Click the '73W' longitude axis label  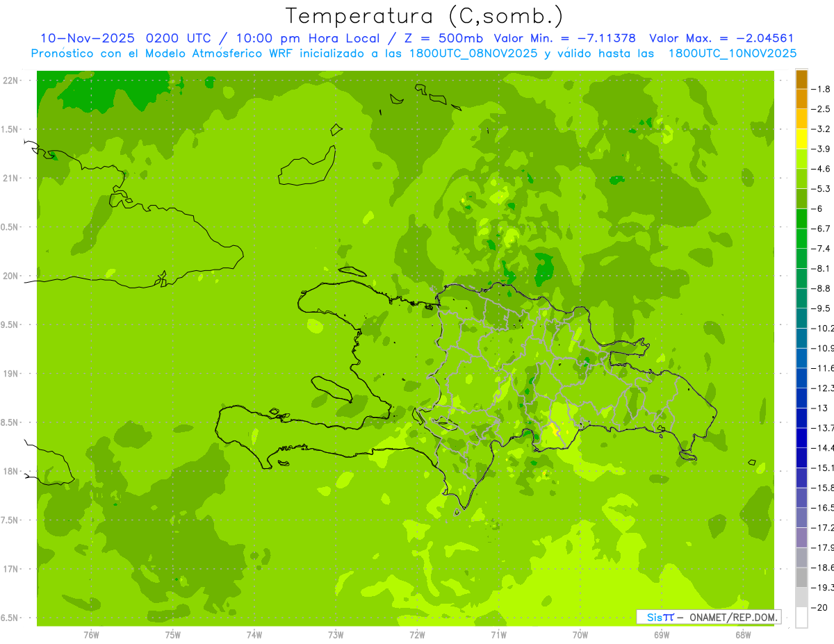[336, 635]
